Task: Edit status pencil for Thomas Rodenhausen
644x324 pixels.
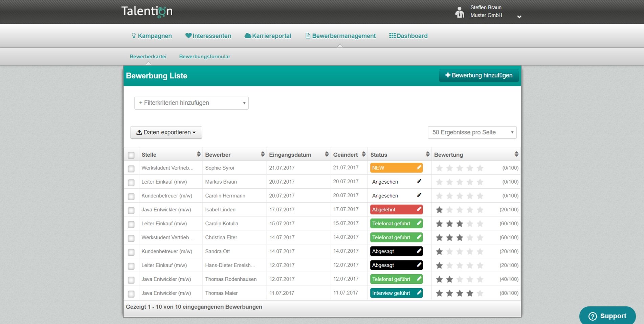Action: click(419, 279)
